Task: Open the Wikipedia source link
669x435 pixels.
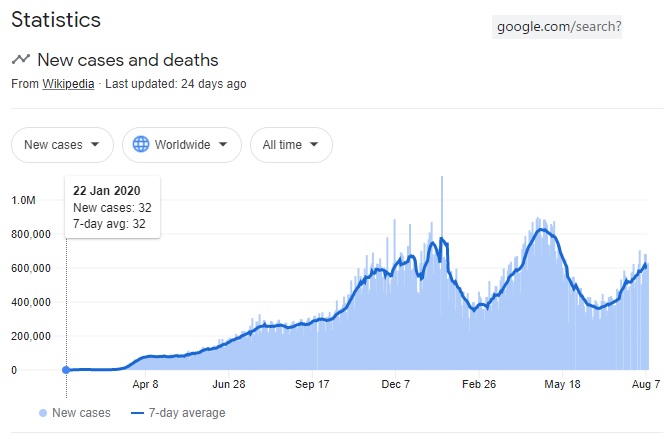Action: tap(68, 84)
